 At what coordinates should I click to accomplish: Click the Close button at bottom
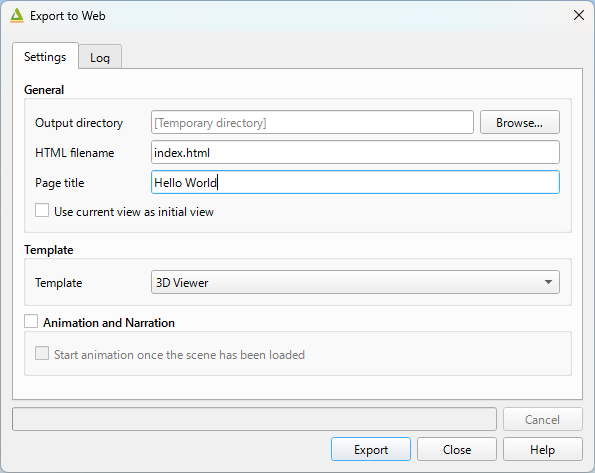(457, 449)
